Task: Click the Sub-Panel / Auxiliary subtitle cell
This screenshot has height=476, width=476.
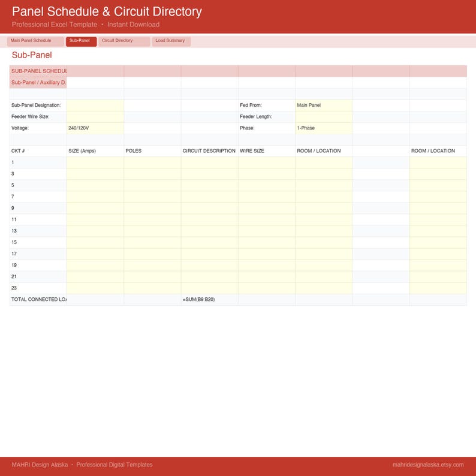Action: [38, 83]
